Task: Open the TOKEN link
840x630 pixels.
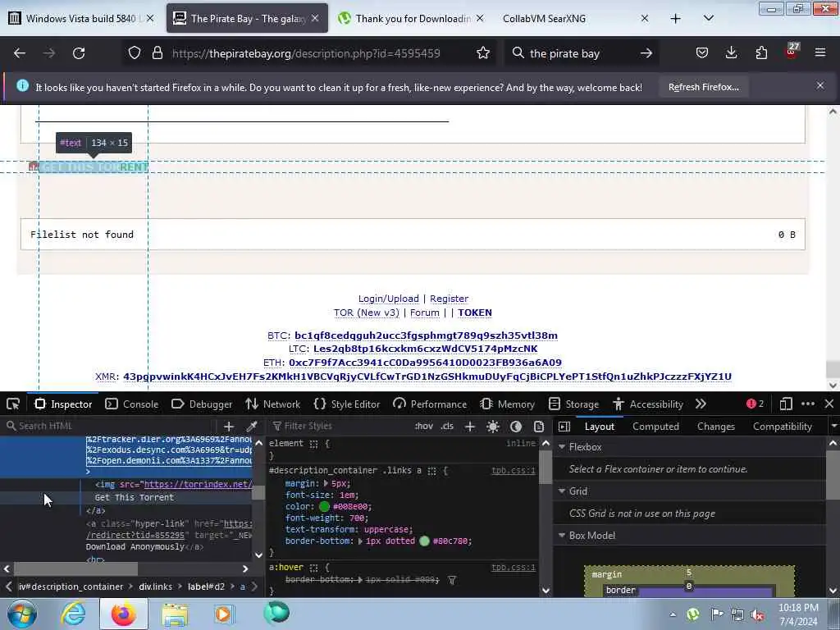Action: pos(475,313)
